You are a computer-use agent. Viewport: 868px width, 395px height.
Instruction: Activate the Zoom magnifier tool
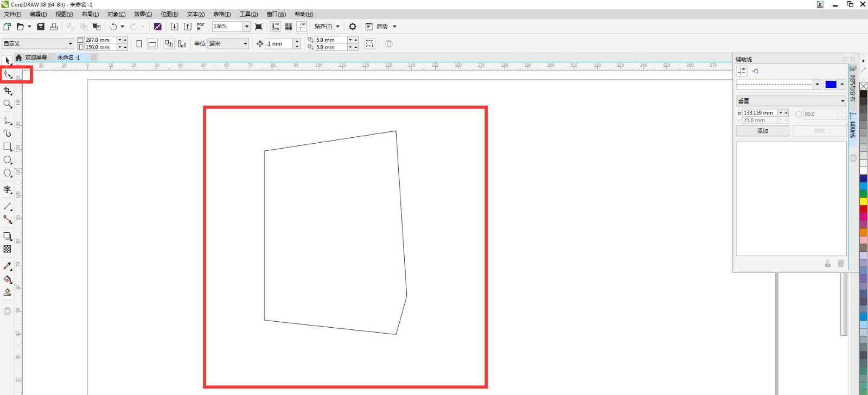click(x=8, y=104)
